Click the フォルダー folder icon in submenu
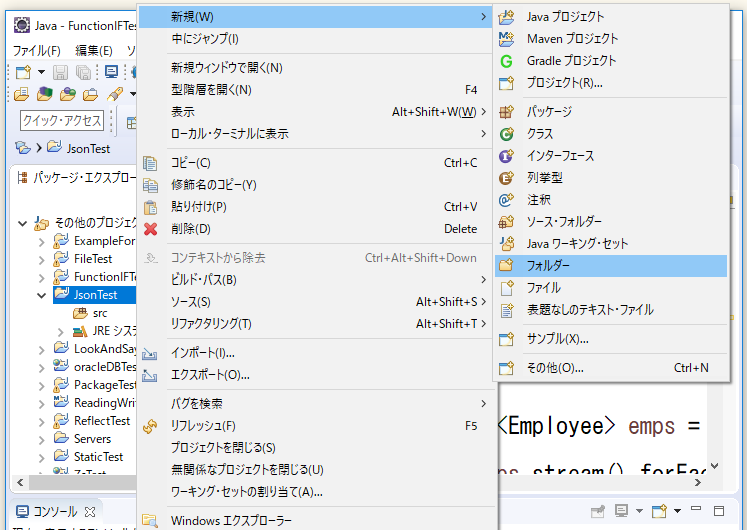Image resolution: width=747 pixels, height=530 pixels. pos(506,265)
